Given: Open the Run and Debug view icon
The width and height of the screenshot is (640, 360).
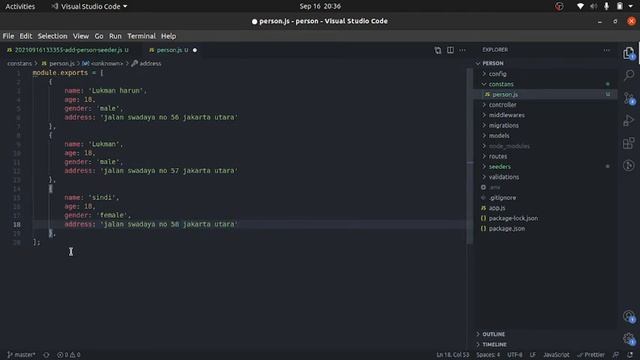Looking at the screenshot, I should [629, 120].
